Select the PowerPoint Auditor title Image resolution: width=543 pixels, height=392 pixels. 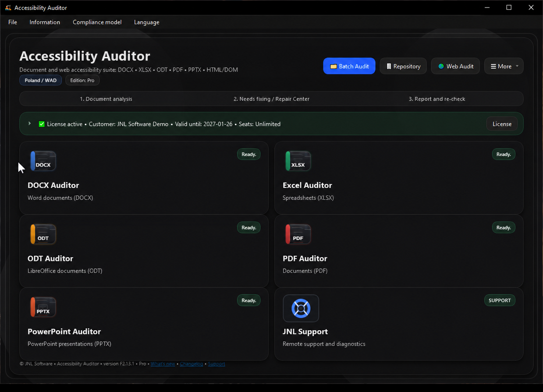pyautogui.click(x=64, y=331)
